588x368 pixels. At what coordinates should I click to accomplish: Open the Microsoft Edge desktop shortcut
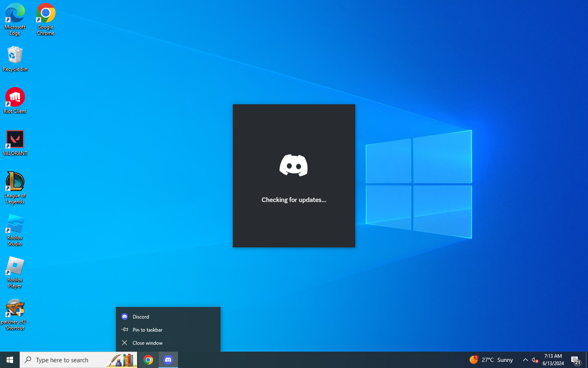pos(15,20)
